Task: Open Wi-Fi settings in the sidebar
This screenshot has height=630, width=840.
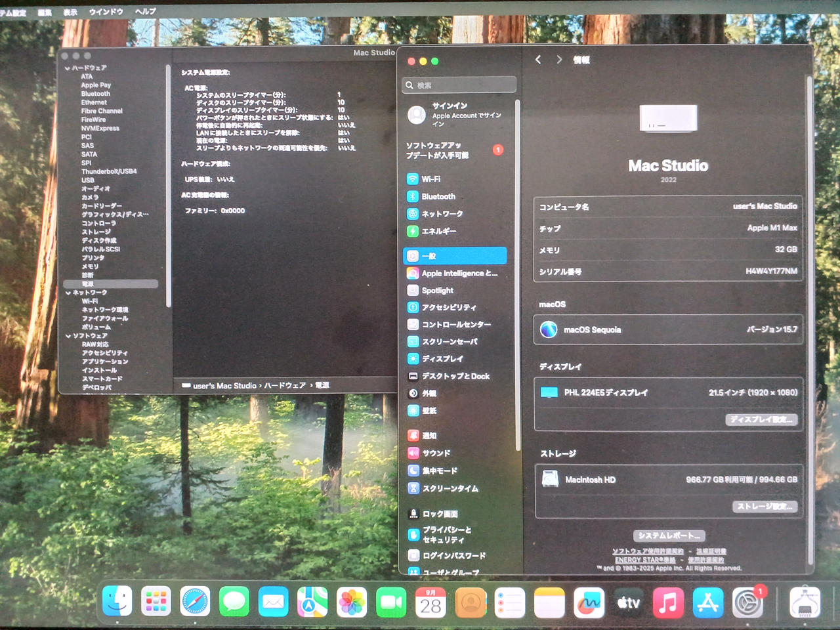Action: 430,179
